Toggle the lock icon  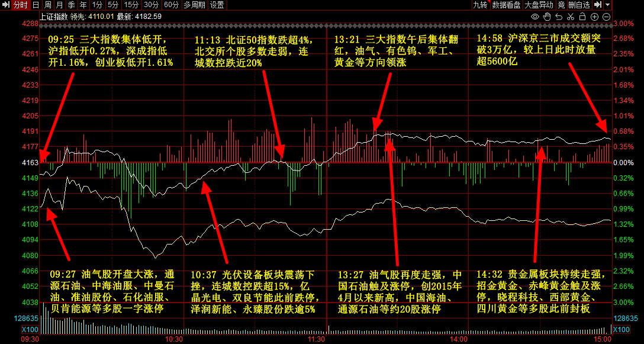[x=581, y=16]
